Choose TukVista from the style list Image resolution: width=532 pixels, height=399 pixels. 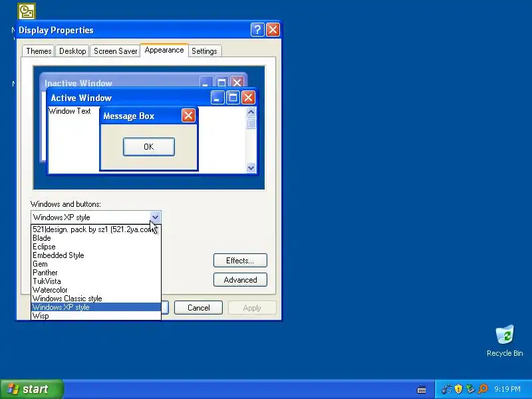(96, 281)
